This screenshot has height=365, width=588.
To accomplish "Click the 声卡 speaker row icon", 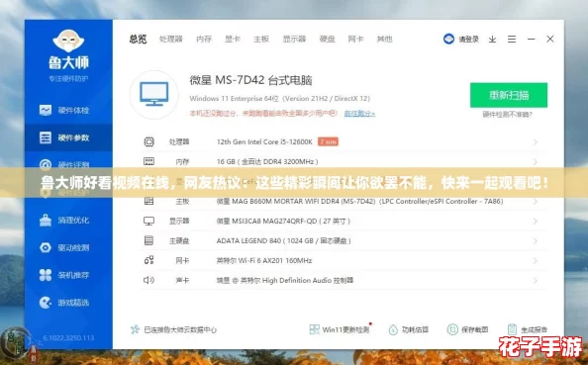I will (x=148, y=280).
